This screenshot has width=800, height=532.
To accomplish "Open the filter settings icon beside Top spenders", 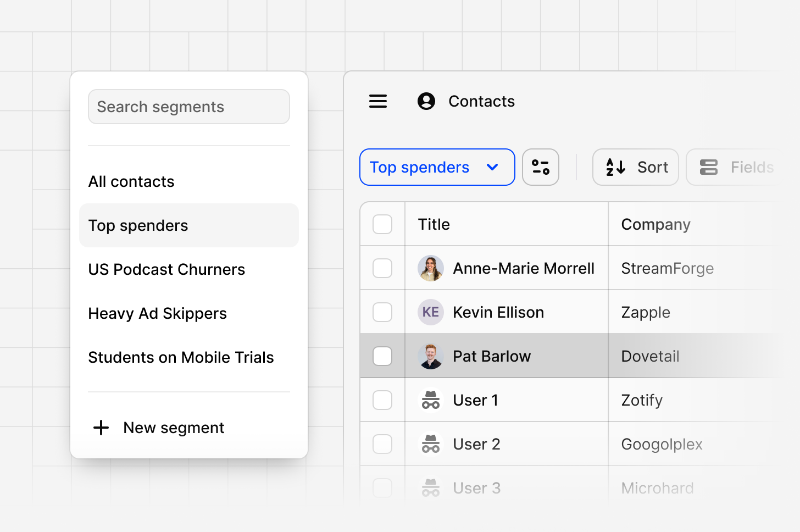I will point(541,167).
